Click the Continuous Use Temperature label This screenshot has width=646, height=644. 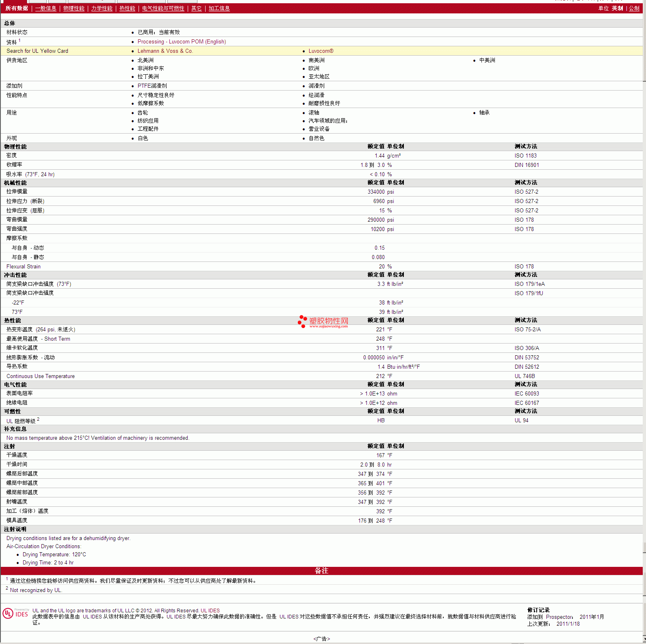point(41,376)
